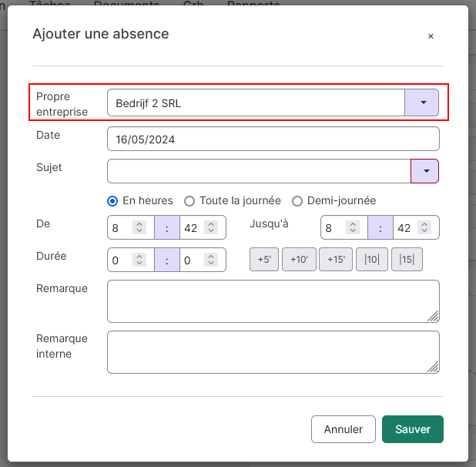Decrease the De hours value
This screenshot has width=476, height=467.
[139, 230]
